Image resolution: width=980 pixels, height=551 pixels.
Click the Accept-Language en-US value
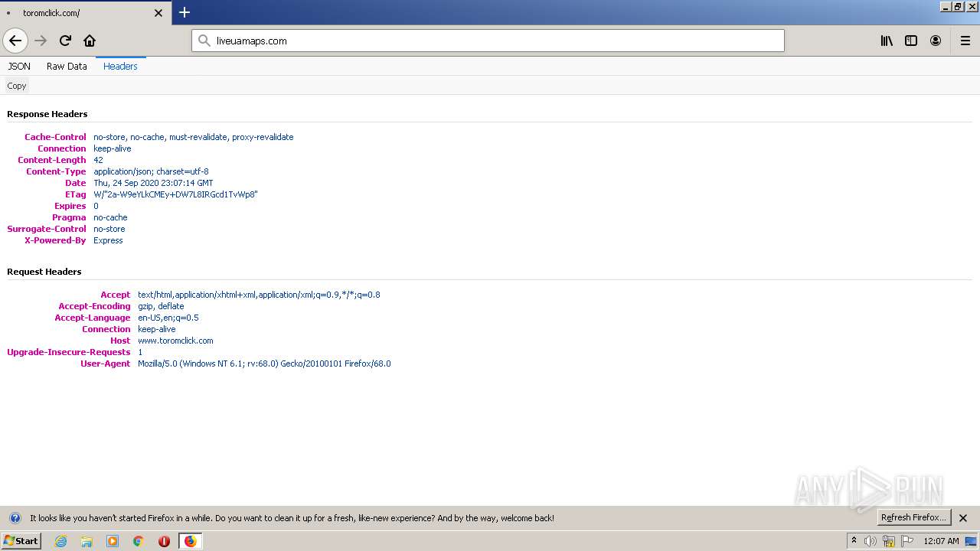(x=168, y=318)
